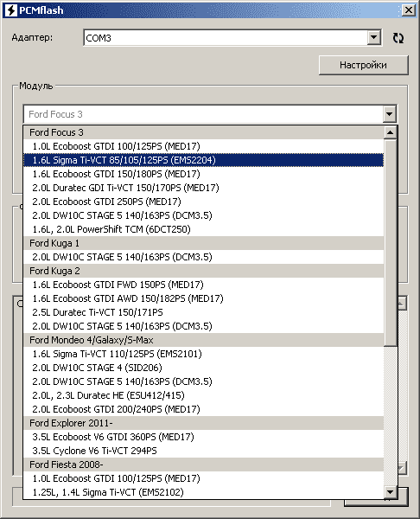
Task: Choose 3.5L Cyclone V6 Ti-VCT 294PS
Action: coord(203,451)
